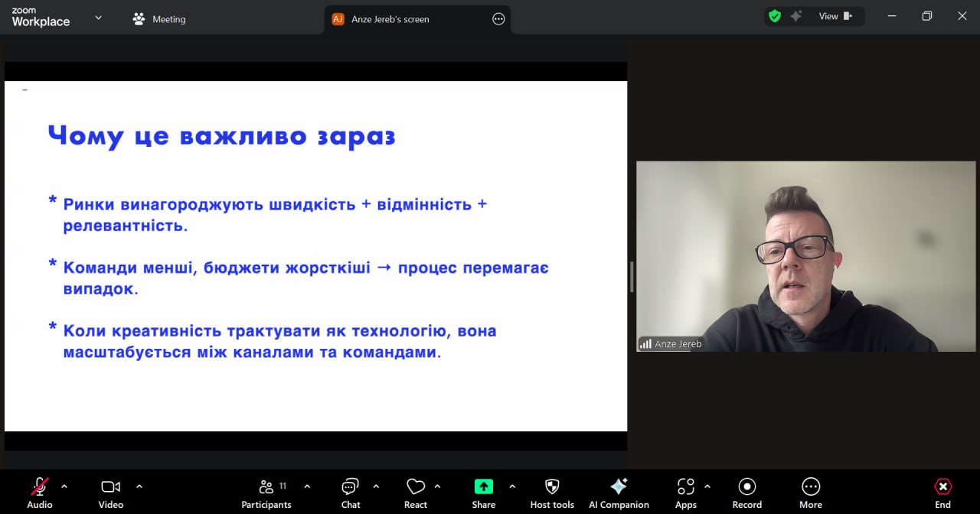Open the More options menu
The image size is (980, 514).
(810, 487)
